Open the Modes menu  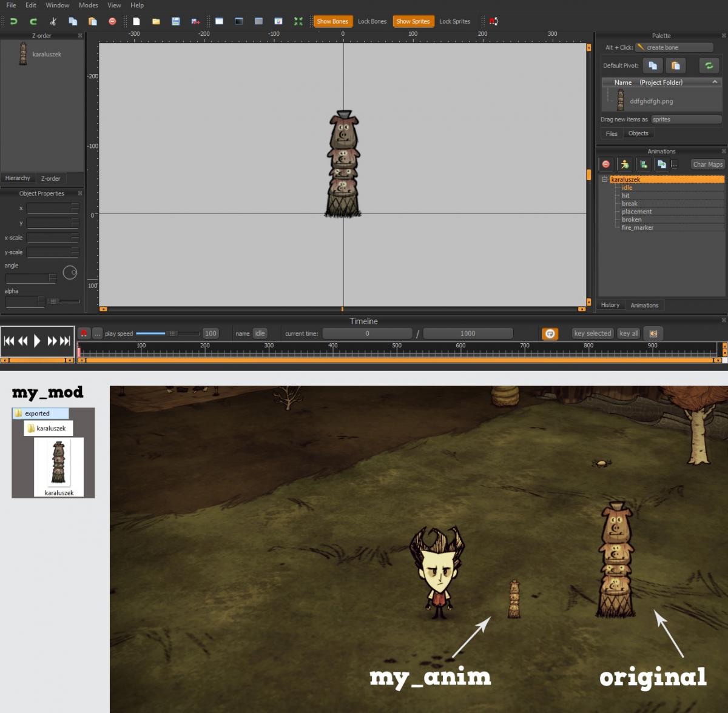88,5
